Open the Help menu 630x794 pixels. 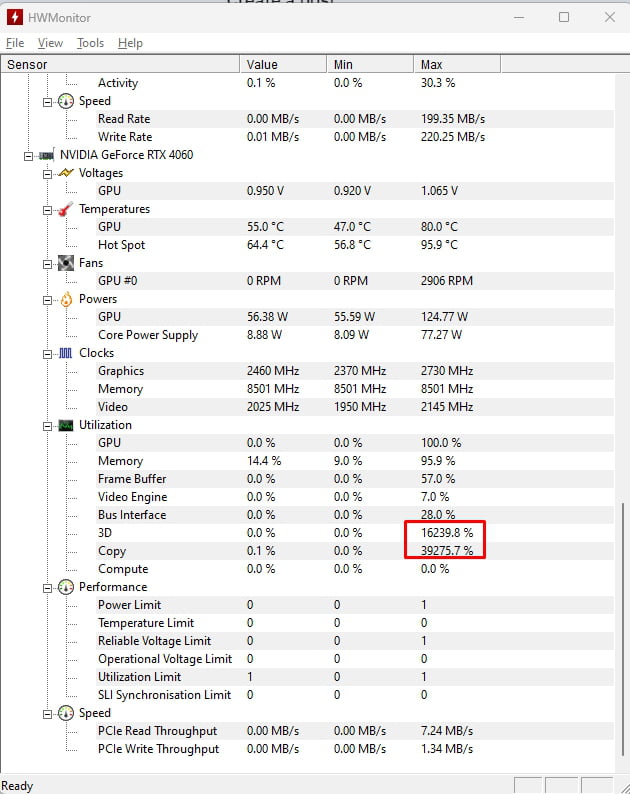click(130, 43)
